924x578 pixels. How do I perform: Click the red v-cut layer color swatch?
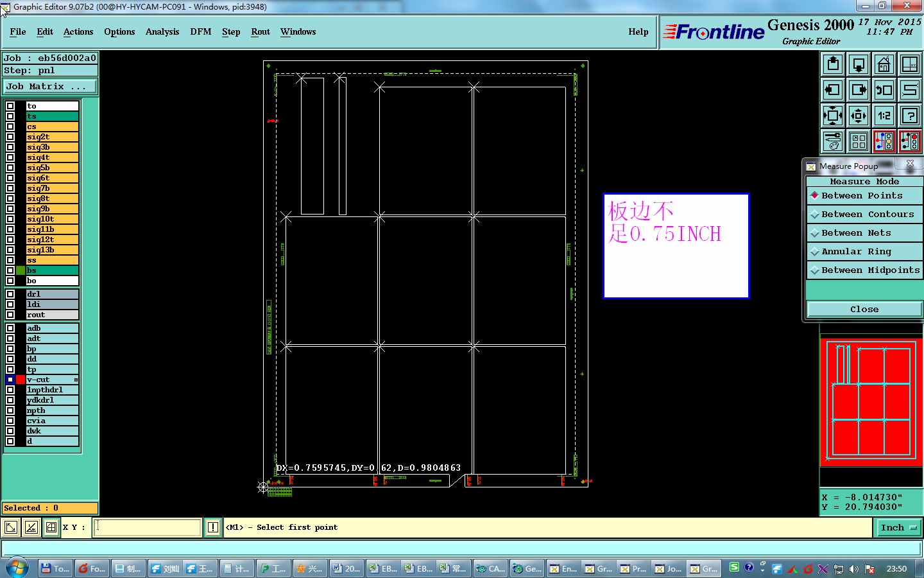tap(21, 380)
